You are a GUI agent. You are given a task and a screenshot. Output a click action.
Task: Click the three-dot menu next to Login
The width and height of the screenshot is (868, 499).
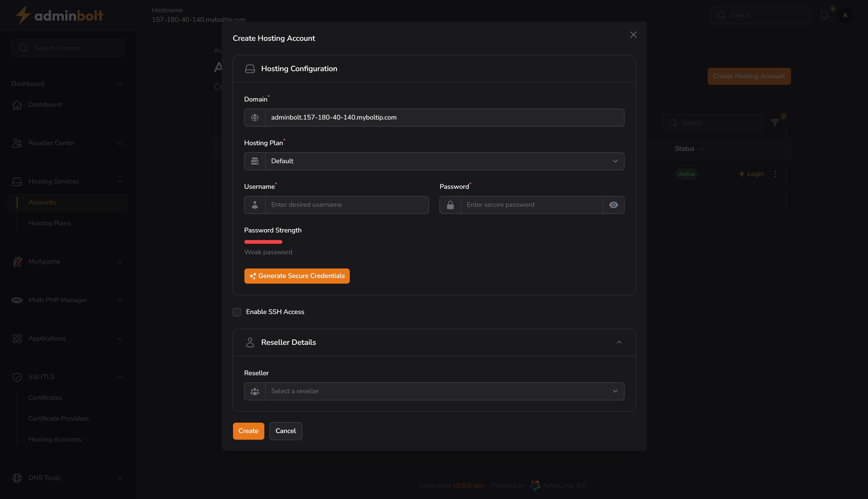coord(775,174)
